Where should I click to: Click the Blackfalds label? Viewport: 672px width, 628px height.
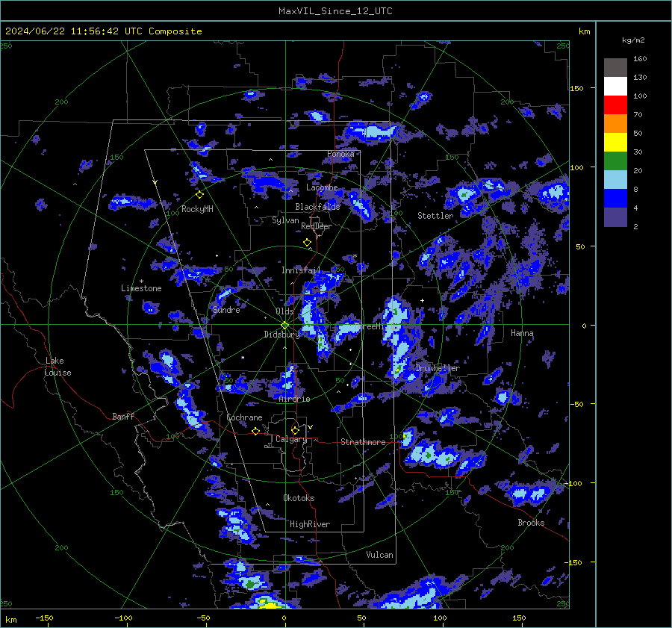pyautogui.click(x=317, y=207)
